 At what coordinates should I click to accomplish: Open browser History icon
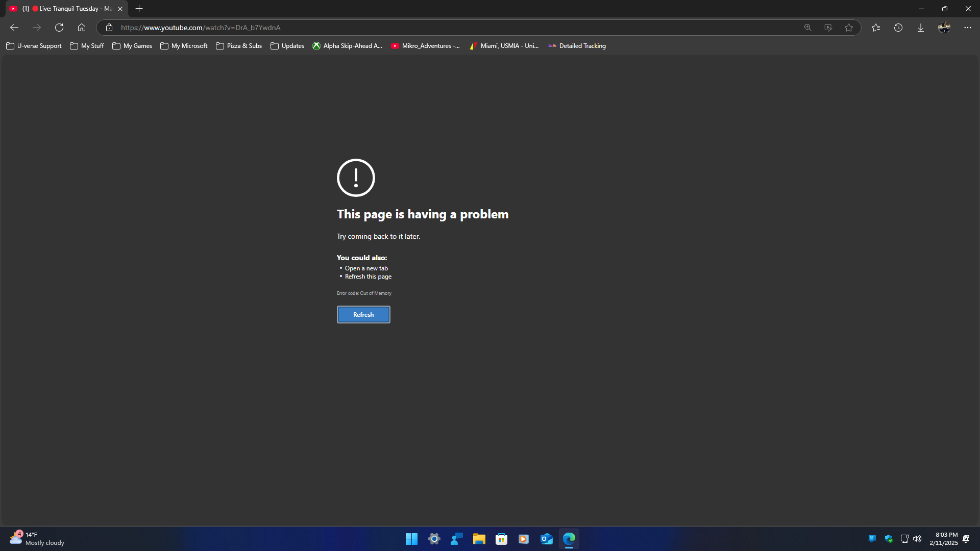click(898, 28)
